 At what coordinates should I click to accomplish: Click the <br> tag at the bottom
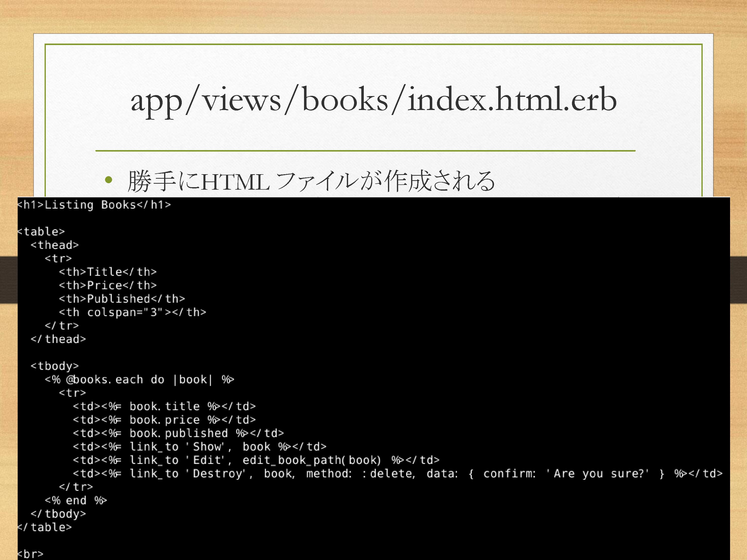point(30,554)
